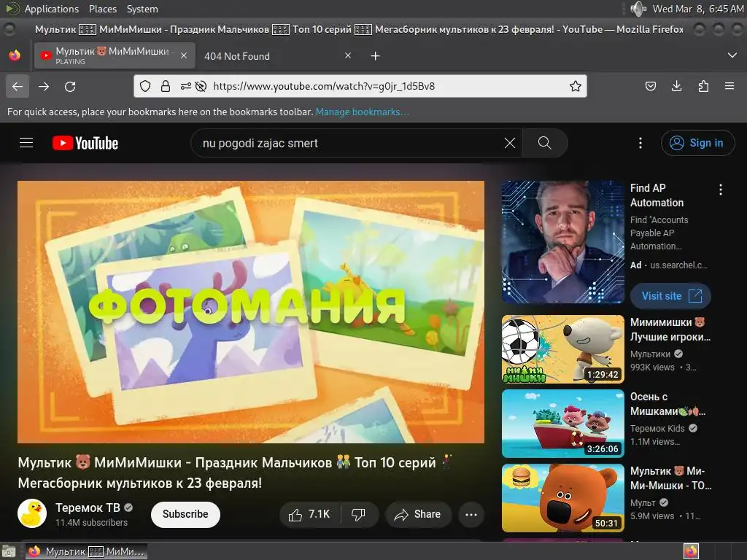Open the Applications menu
The height and width of the screenshot is (560, 747).
tap(52, 9)
